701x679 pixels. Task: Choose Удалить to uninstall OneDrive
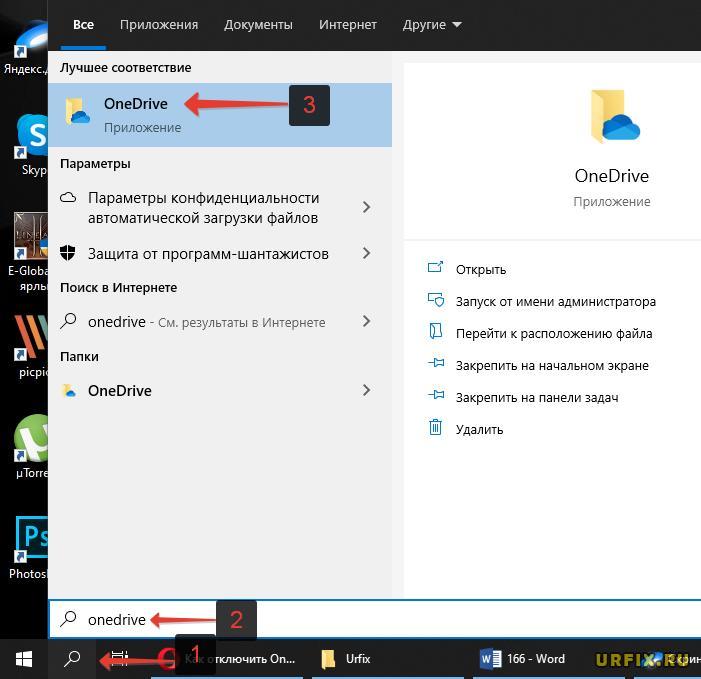[479, 430]
